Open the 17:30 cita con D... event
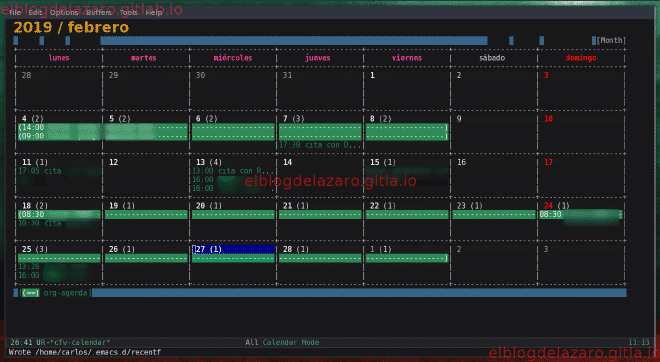This screenshot has height=362, width=660. click(x=320, y=145)
